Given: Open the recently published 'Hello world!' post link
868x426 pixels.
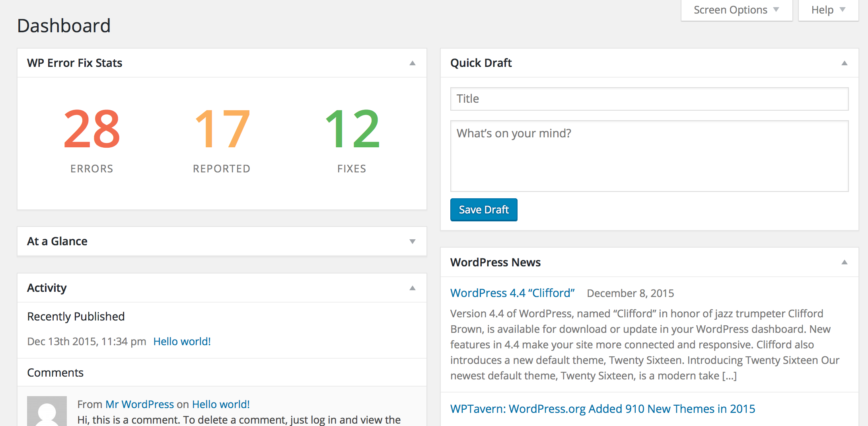Looking at the screenshot, I should coord(182,342).
